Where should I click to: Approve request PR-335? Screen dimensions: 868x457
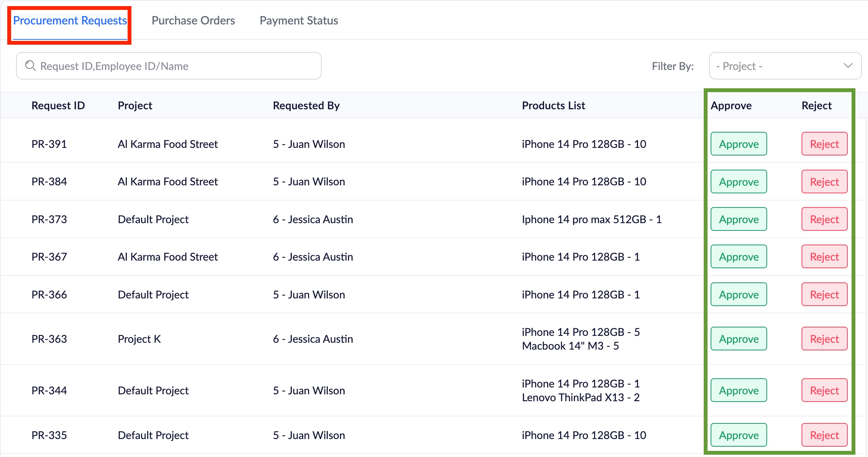click(x=738, y=435)
